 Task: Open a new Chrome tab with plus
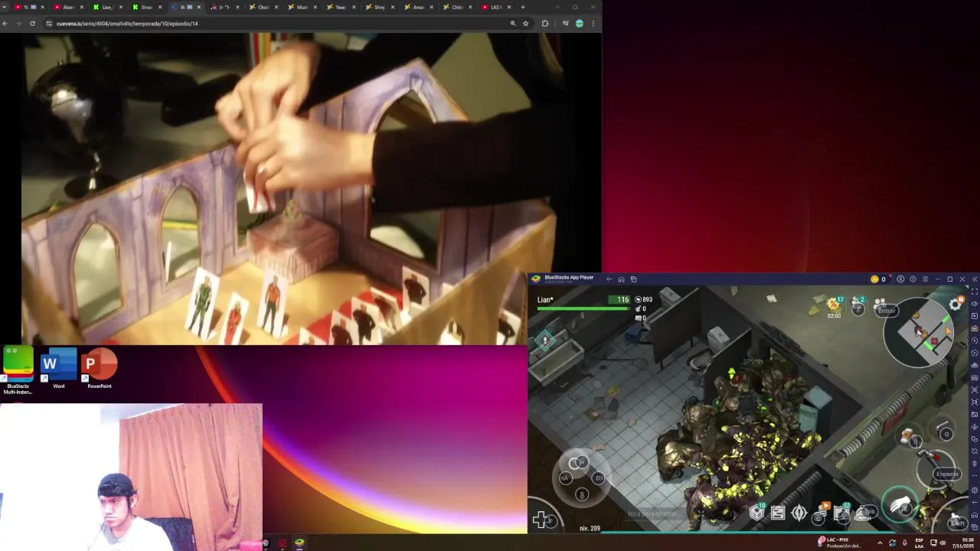coord(523,7)
